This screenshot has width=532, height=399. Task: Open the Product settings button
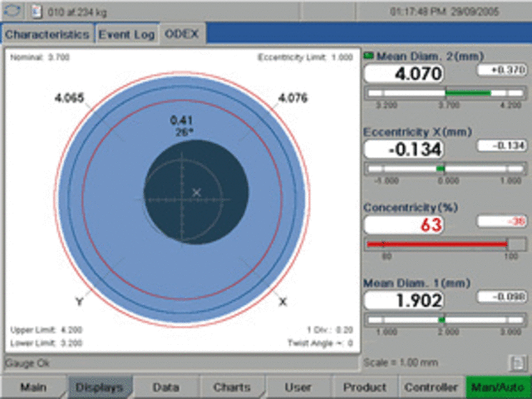click(364, 387)
